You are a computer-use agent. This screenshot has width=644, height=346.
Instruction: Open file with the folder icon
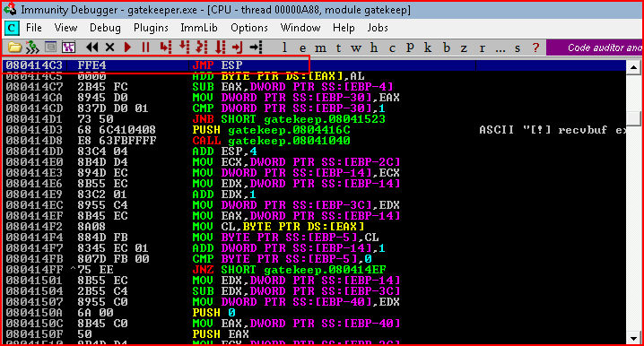(x=14, y=48)
